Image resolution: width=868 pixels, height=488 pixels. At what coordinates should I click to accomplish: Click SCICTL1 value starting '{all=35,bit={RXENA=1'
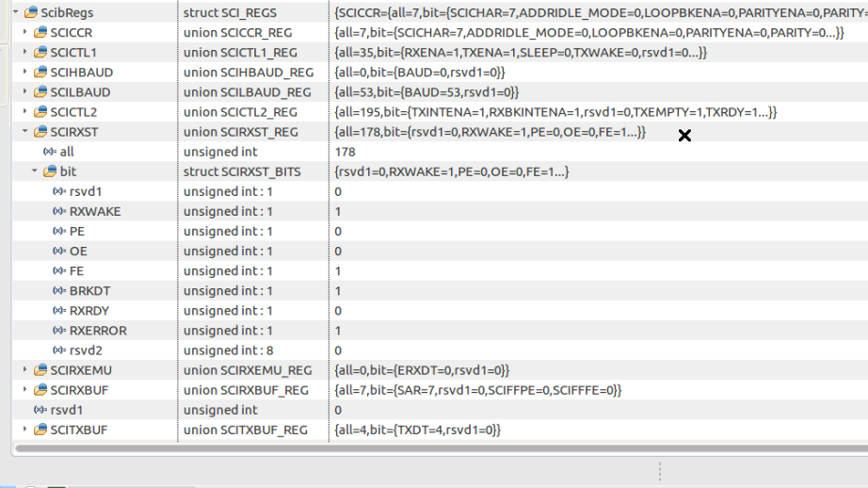tap(521, 52)
